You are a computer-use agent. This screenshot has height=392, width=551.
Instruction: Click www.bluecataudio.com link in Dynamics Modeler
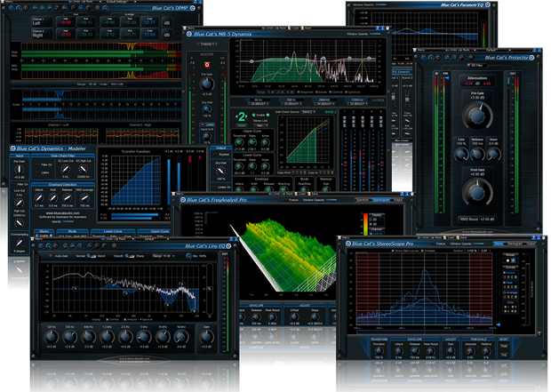62,213
